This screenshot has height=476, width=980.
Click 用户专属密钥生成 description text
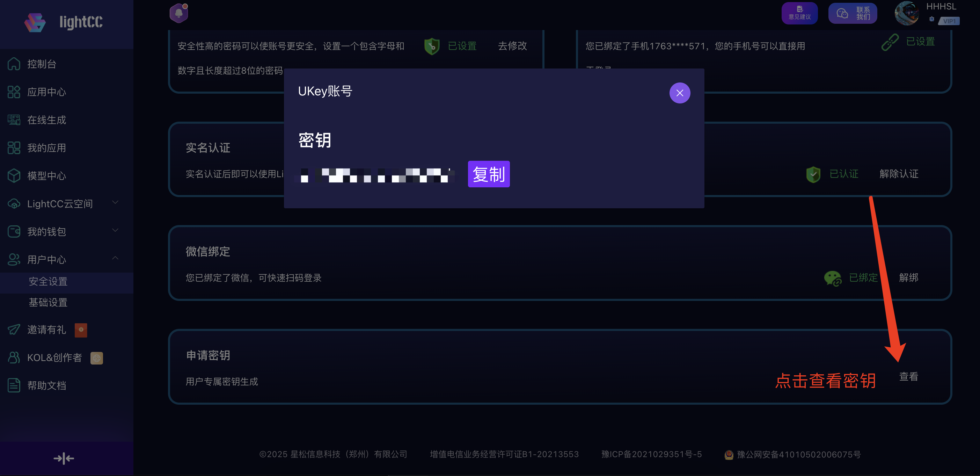pos(222,382)
